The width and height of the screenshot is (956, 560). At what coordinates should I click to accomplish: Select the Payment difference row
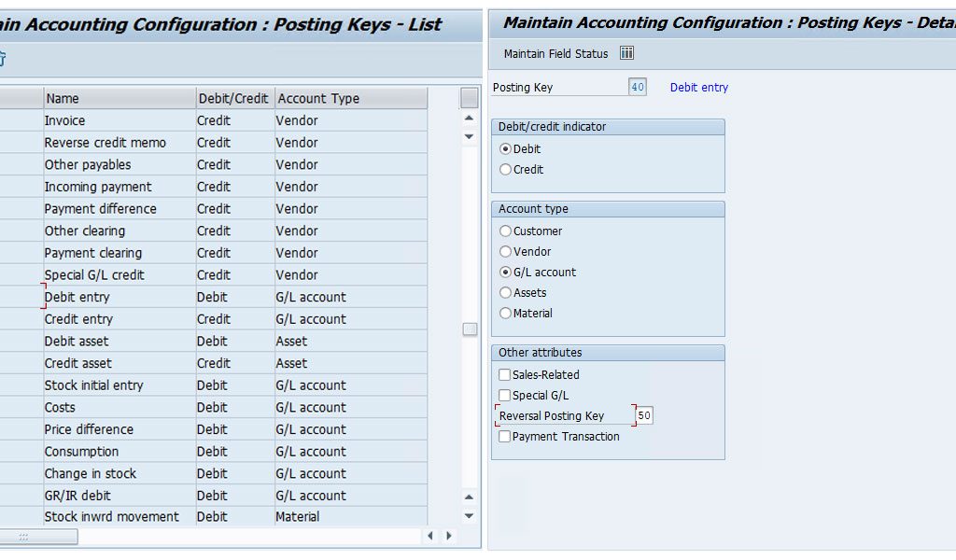[x=101, y=208]
